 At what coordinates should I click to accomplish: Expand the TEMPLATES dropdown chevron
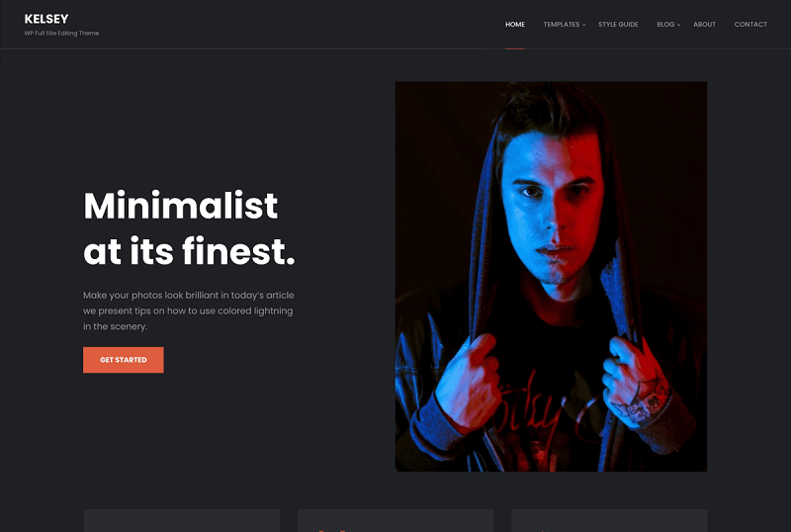click(583, 25)
